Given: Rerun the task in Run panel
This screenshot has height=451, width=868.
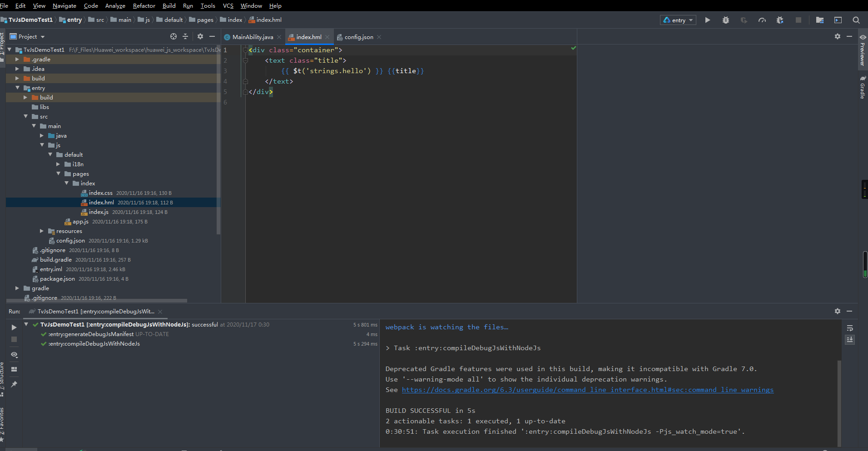Looking at the screenshot, I should pos(14,327).
